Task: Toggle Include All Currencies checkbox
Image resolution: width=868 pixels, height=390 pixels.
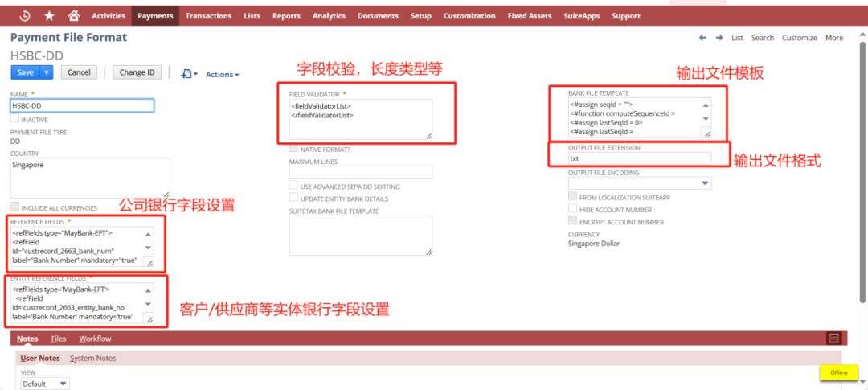Action: click(x=15, y=207)
